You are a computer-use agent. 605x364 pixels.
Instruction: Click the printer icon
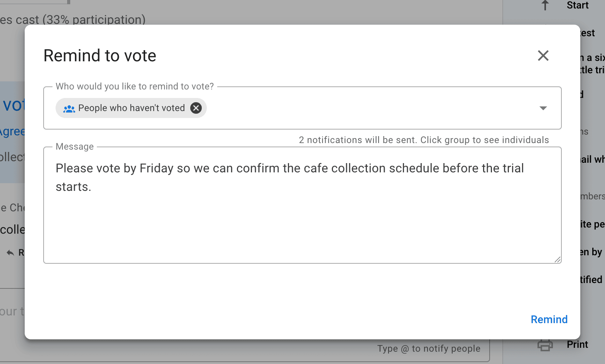point(545,344)
